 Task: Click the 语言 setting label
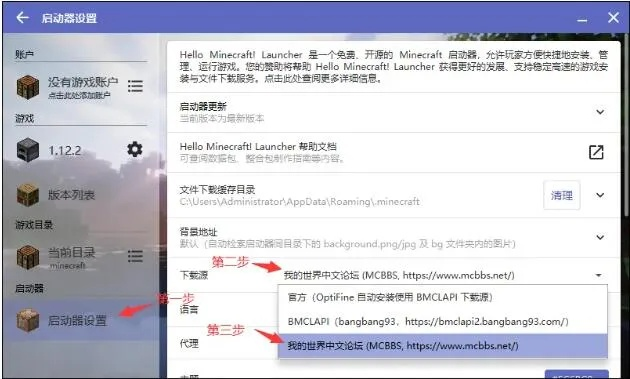tap(189, 309)
